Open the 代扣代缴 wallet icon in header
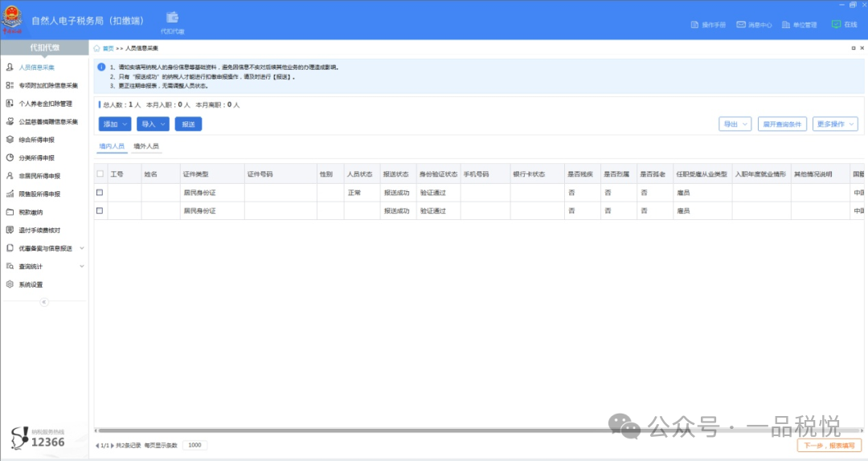This screenshot has height=461, width=868. tap(172, 18)
